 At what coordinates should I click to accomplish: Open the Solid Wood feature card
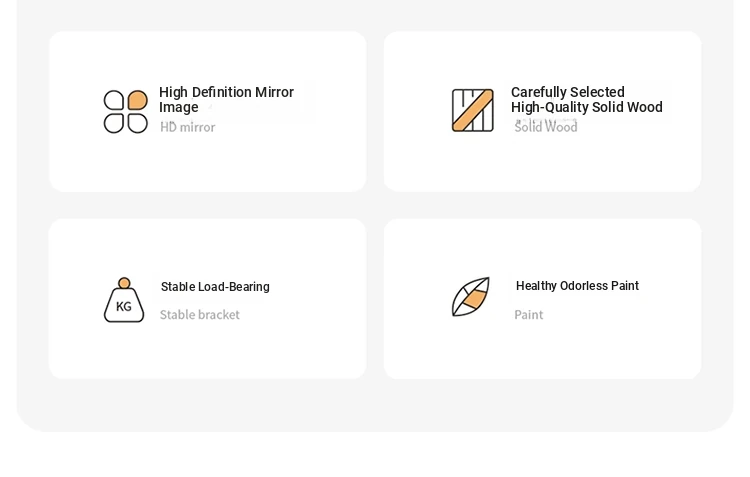[542, 111]
